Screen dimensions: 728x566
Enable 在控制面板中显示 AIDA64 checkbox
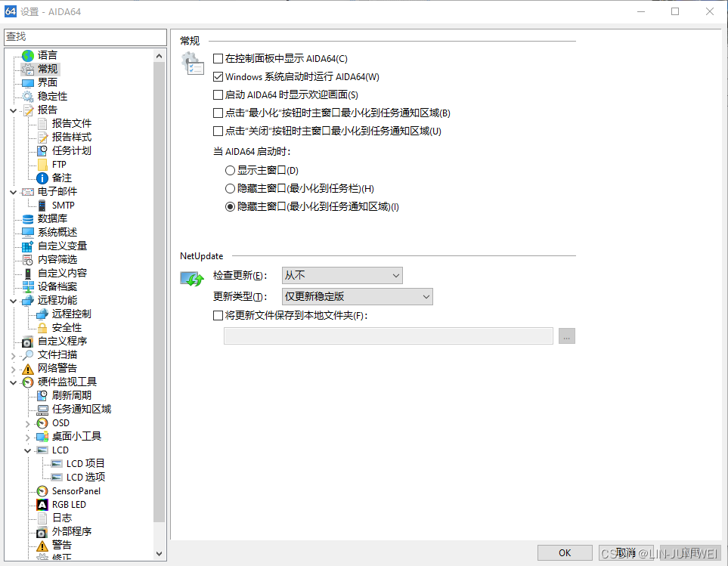pyautogui.click(x=218, y=58)
